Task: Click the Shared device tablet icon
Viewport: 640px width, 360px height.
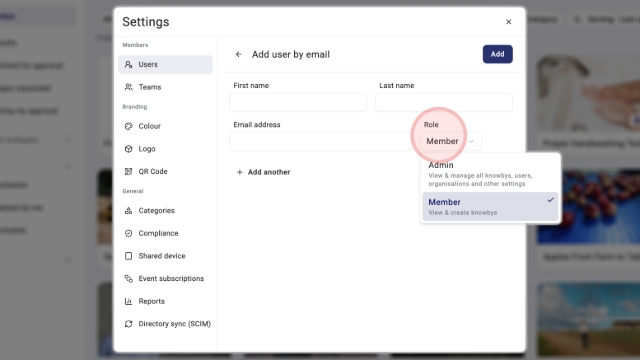Action: 129,256
